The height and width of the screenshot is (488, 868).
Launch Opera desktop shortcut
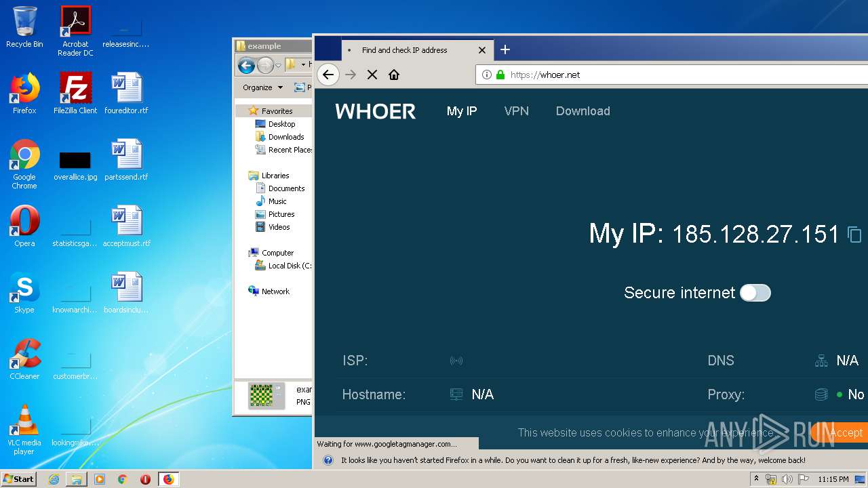pyautogui.click(x=24, y=226)
